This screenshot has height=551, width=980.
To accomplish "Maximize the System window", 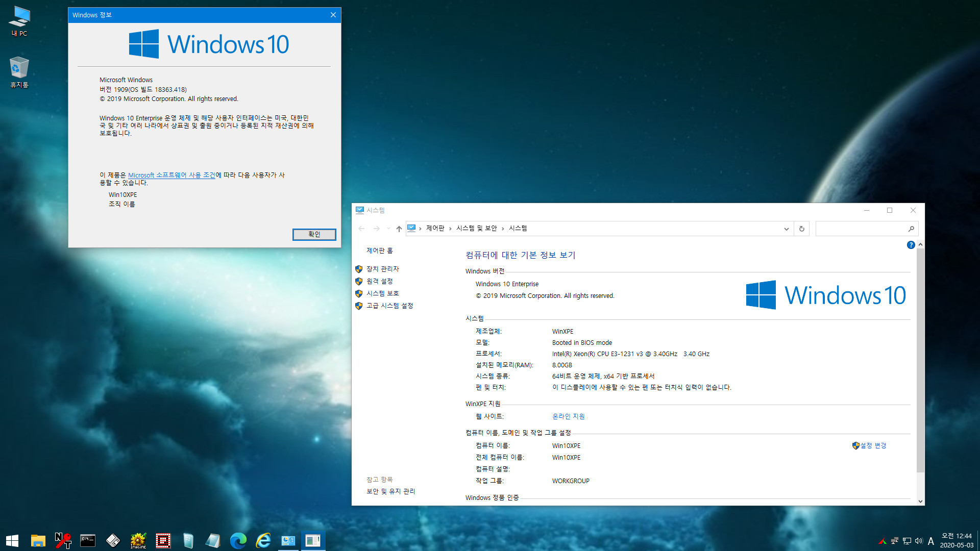I will click(890, 210).
